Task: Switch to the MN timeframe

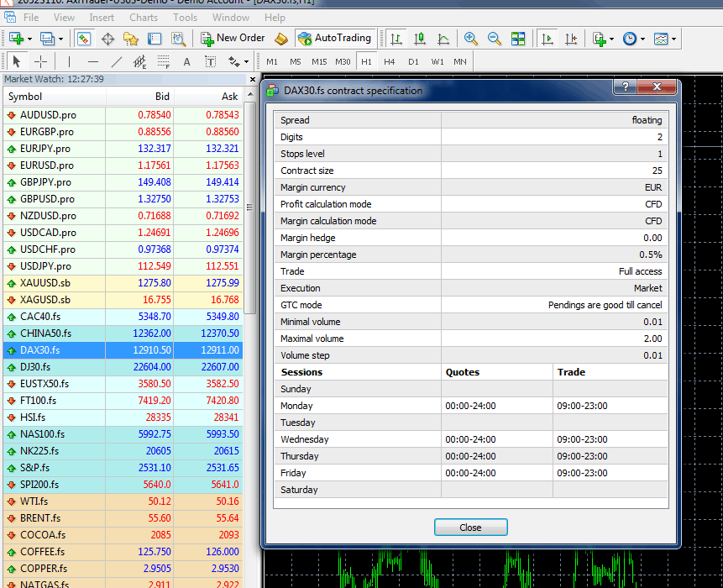Action: [x=460, y=62]
